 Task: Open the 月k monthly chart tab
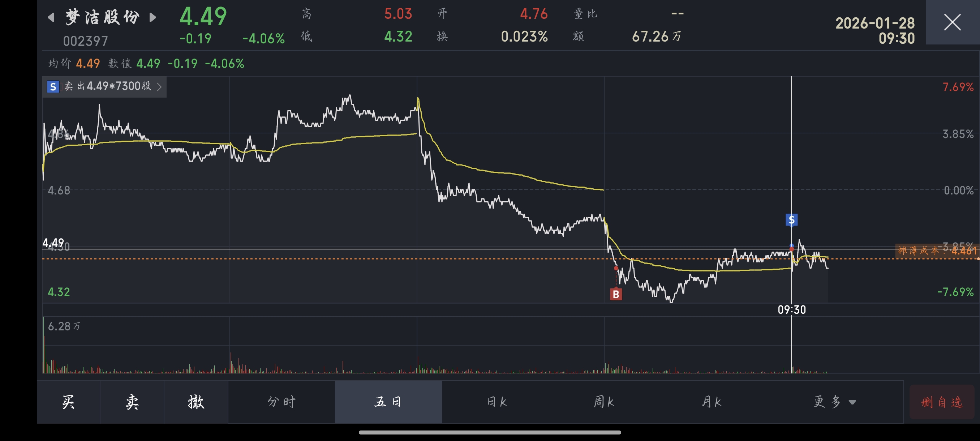712,402
